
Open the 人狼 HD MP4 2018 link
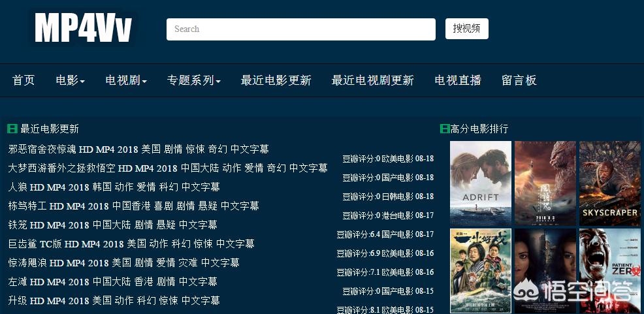[114, 187]
